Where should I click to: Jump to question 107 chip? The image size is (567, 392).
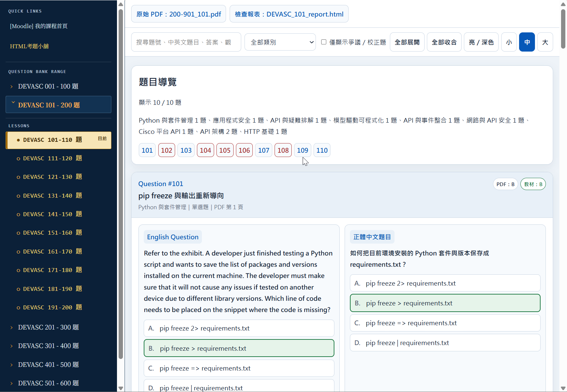tap(264, 150)
